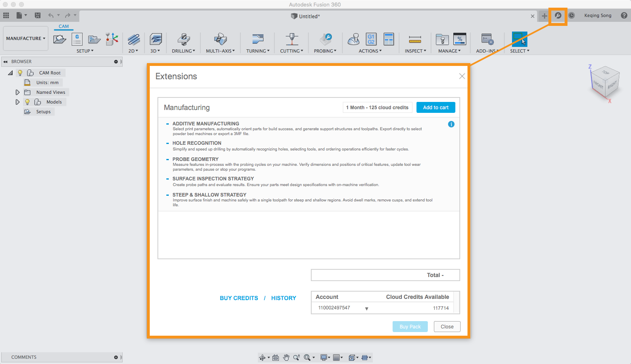Open the ACTIONS menu

(370, 51)
